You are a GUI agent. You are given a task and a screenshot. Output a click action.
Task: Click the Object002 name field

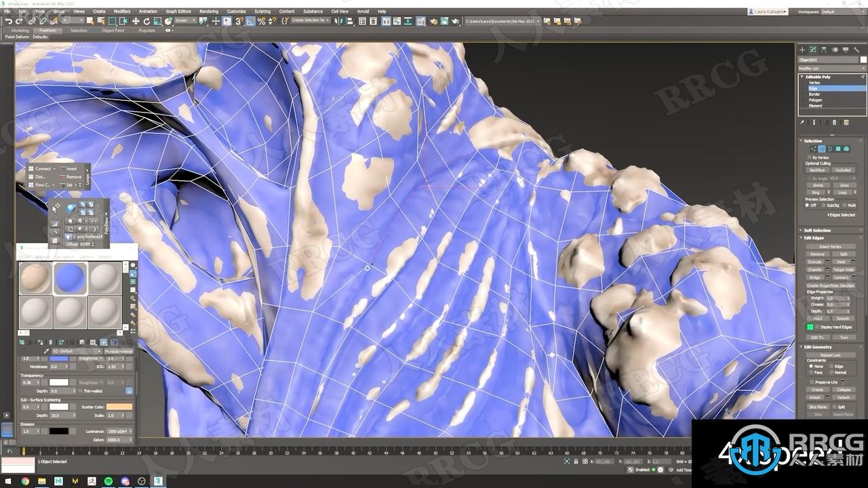[x=828, y=60]
